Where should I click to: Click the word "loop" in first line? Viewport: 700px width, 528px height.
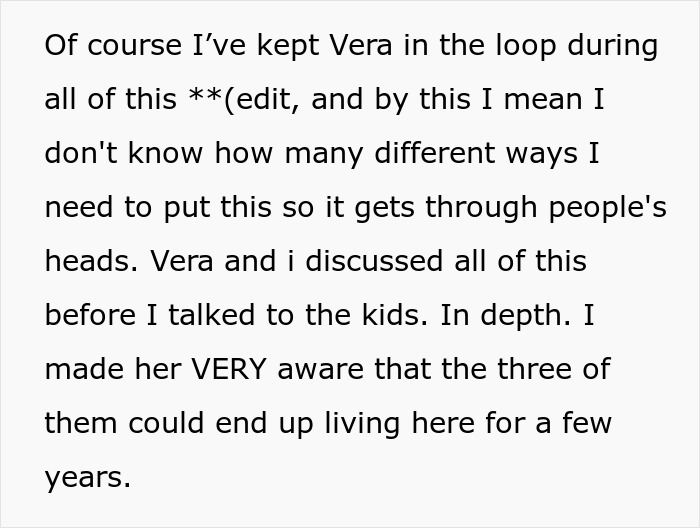[x=526, y=47]
